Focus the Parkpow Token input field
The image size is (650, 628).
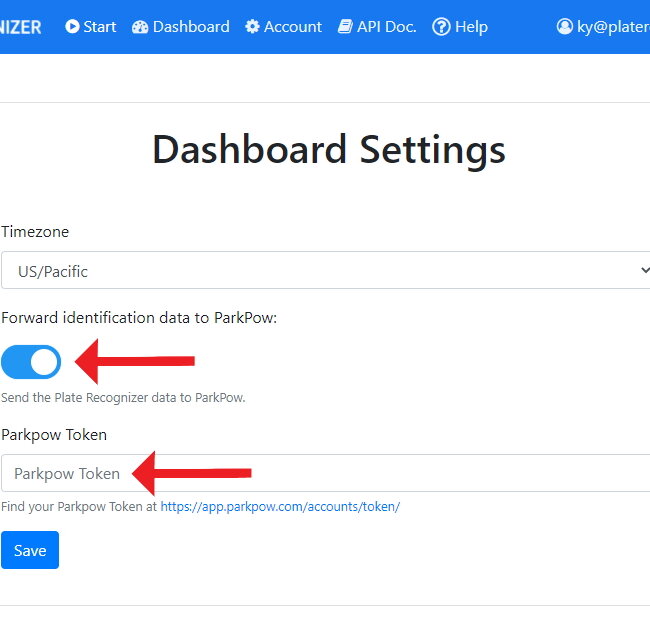(x=325, y=473)
